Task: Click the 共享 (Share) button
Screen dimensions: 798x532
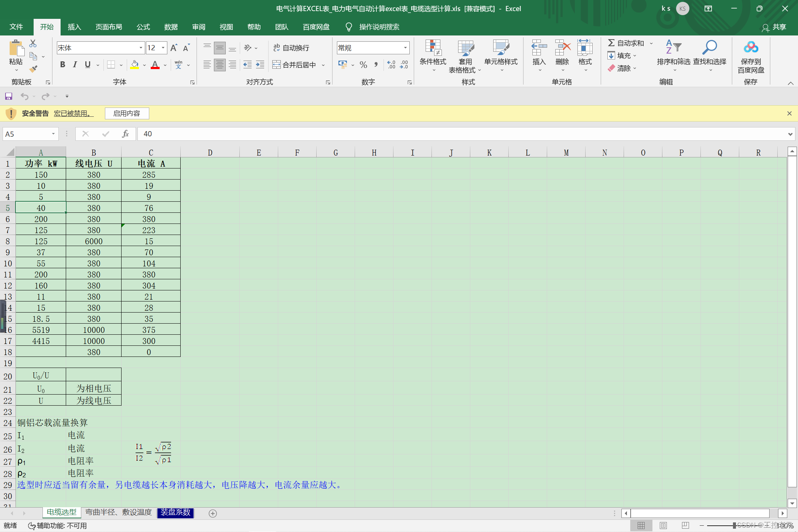Action: [x=774, y=27]
